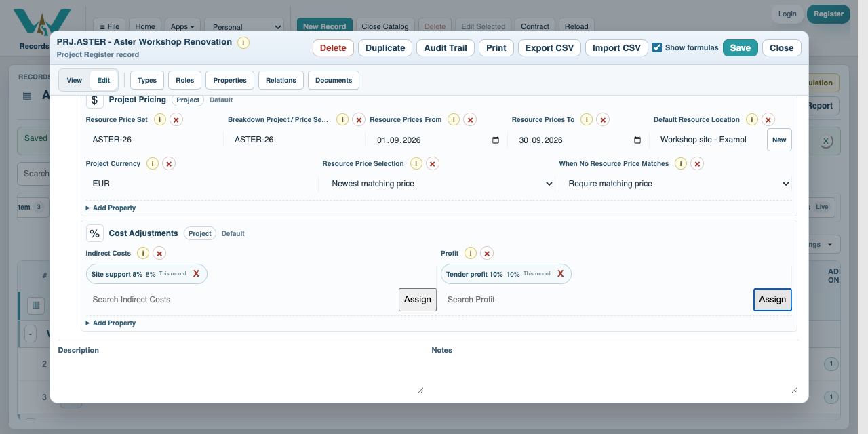Open the Properties tab
Screen dimensions: 868x434
pos(230,80)
